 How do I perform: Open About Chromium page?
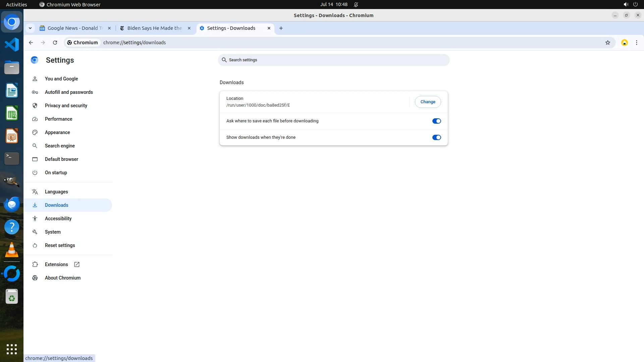coord(62,278)
